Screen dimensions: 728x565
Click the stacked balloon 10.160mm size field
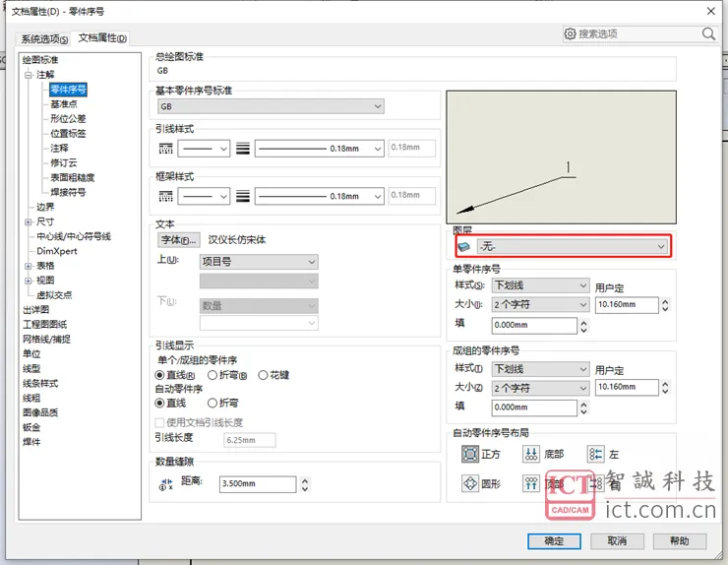(x=627, y=388)
